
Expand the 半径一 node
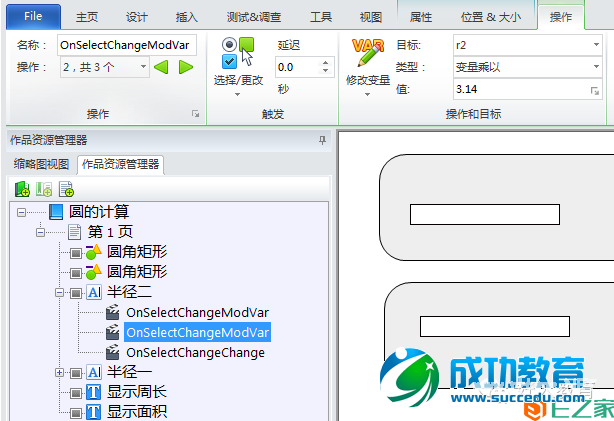[59, 372]
